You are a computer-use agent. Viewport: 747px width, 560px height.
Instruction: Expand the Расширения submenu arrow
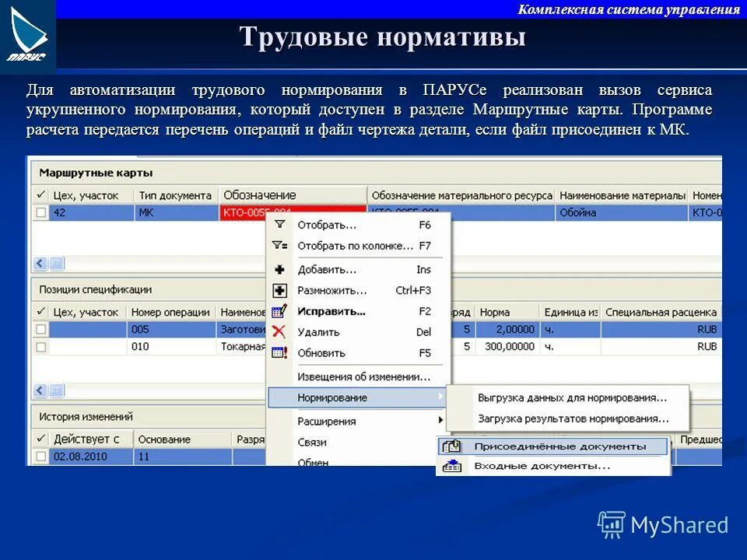tap(440, 420)
